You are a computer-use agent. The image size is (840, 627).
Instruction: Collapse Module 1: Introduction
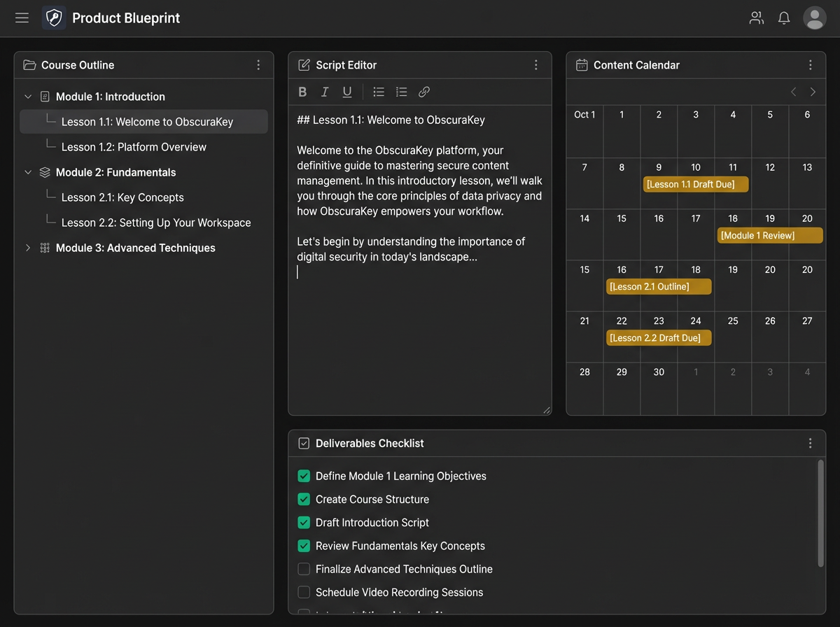[28, 97]
